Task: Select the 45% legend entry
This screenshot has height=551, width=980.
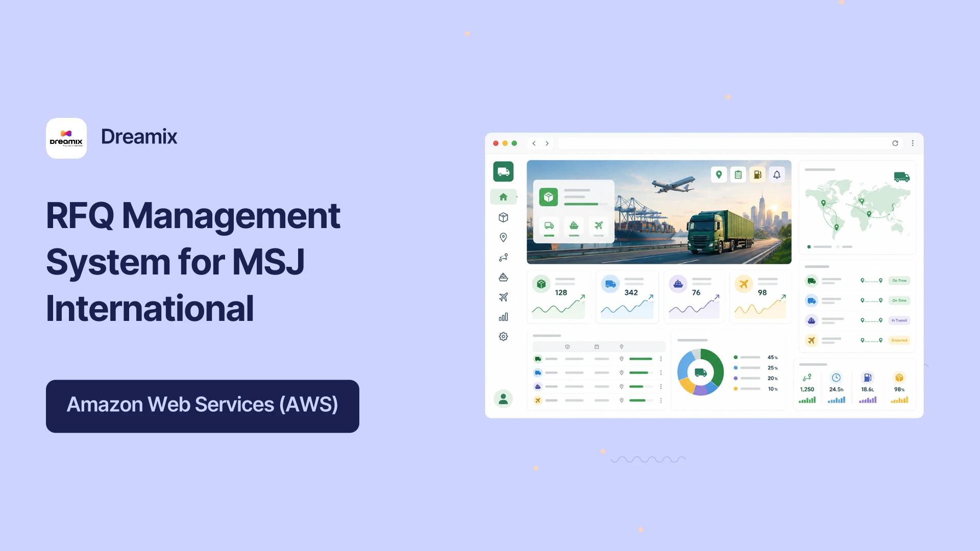Action: pyautogui.click(x=756, y=358)
